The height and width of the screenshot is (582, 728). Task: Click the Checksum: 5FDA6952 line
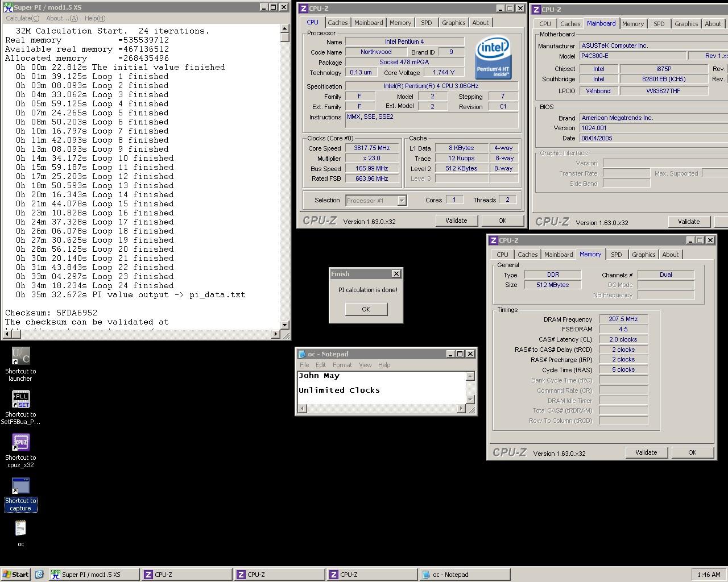(51, 313)
